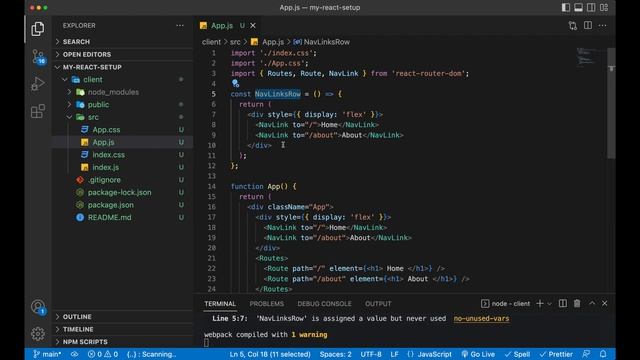The image size is (640, 360).
Task: Open the Manage gear icon
Action: point(38,334)
